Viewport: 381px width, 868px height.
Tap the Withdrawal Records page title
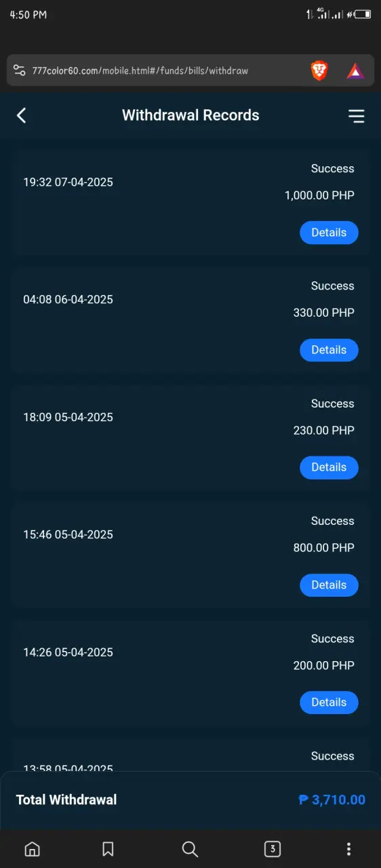pyautogui.click(x=190, y=115)
